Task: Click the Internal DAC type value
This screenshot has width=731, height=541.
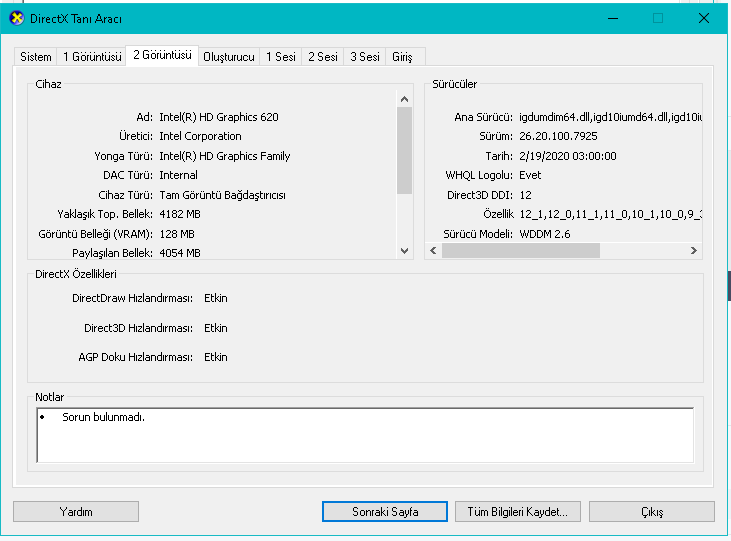Action: (179, 175)
